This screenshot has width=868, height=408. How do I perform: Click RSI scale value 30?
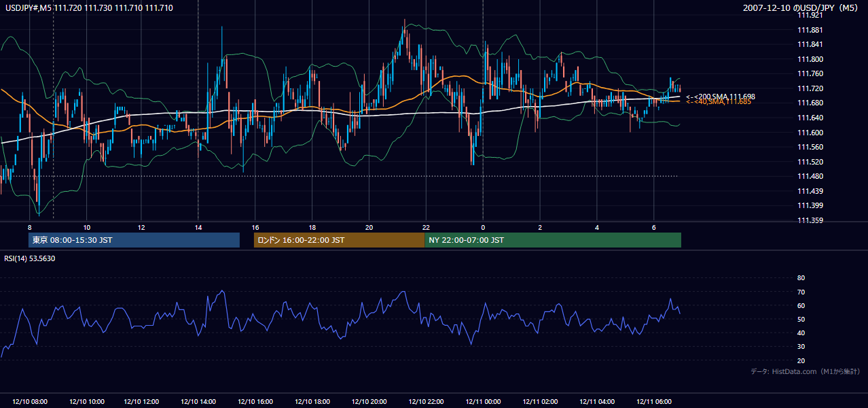click(801, 346)
